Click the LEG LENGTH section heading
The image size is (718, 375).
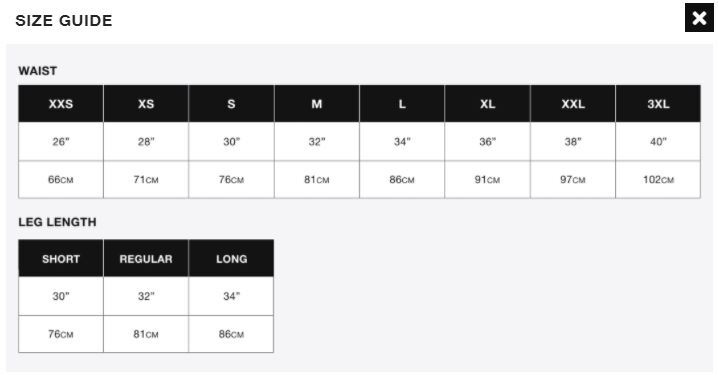57,222
